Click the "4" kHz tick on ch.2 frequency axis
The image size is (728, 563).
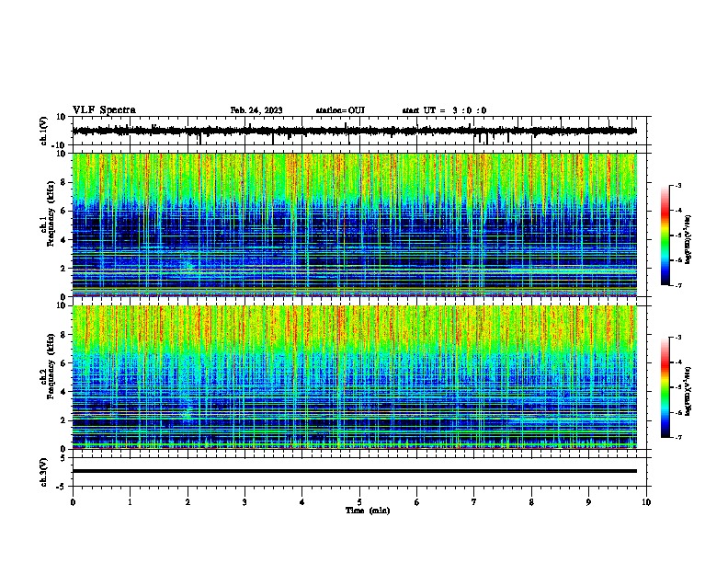tap(64, 392)
